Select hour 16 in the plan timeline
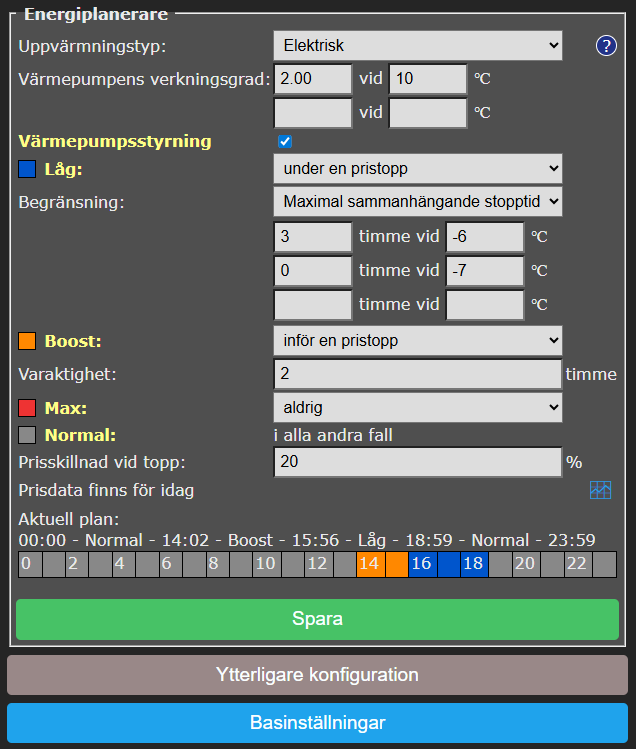This screenshot has height=749, width=636. tap(421, 564)
